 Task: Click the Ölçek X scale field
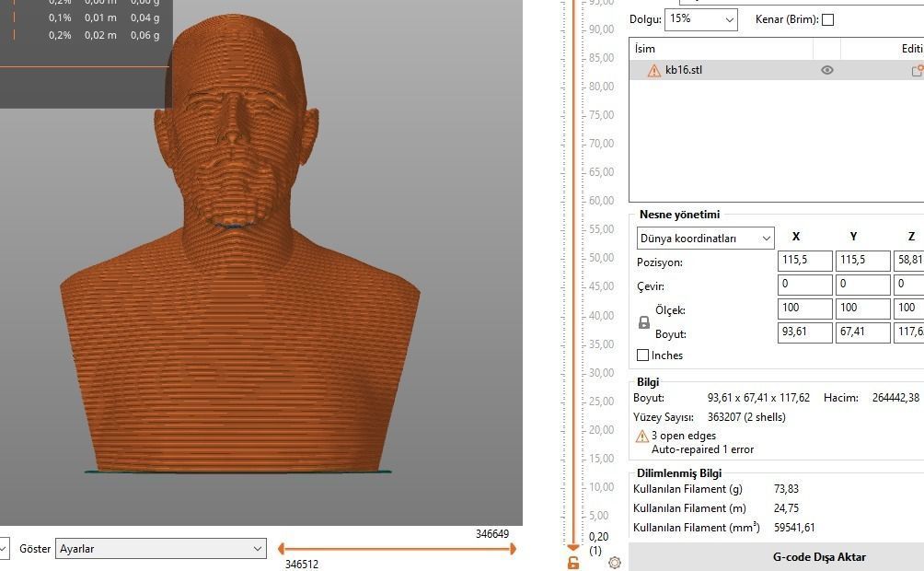click(805, 308)
